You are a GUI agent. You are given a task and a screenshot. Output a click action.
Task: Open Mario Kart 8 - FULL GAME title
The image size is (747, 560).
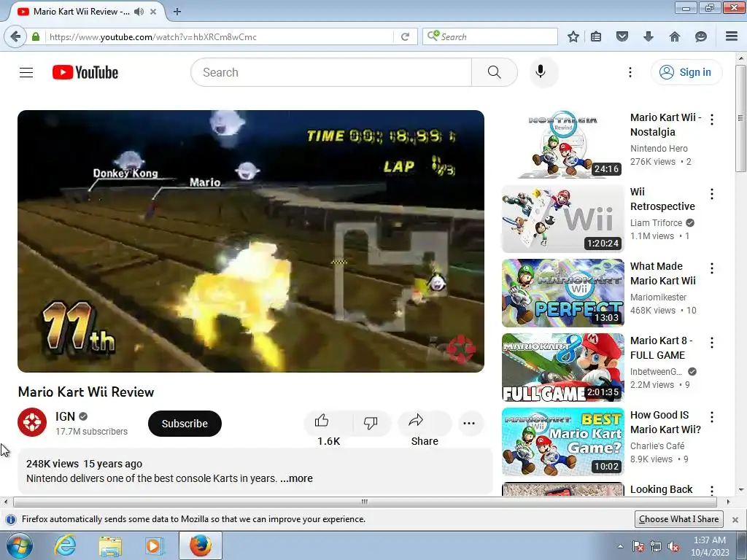click(x=661, y=348)
